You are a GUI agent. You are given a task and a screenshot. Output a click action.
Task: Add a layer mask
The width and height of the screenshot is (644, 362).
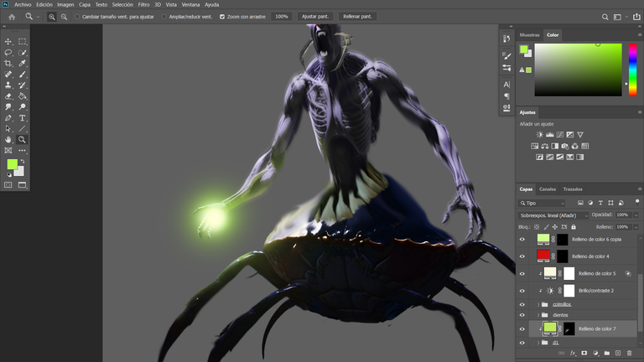click(584, 353)
